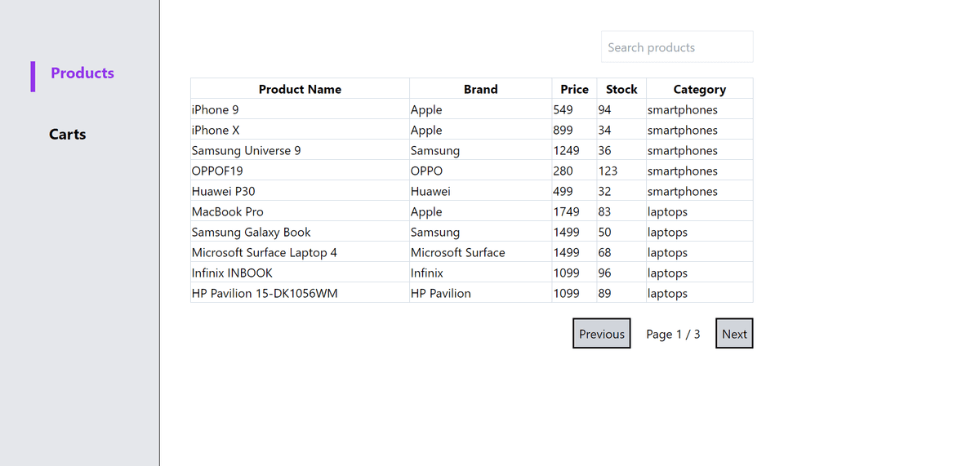Select the iPhone 9 product name
Image resolution: width=980 pixels, height=466 pixels.
pyautogui.click(x=215, y=109)
